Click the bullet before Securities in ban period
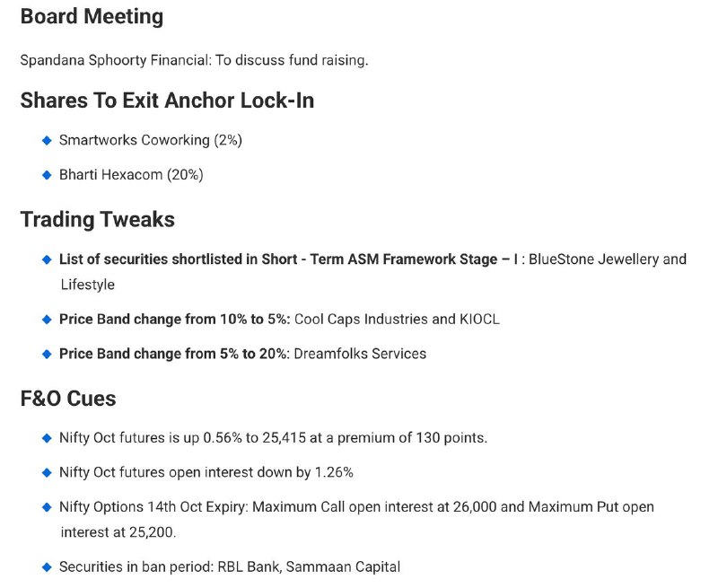Screen dimensions: 718x588 pyautogui.click(x=47, y=567)
